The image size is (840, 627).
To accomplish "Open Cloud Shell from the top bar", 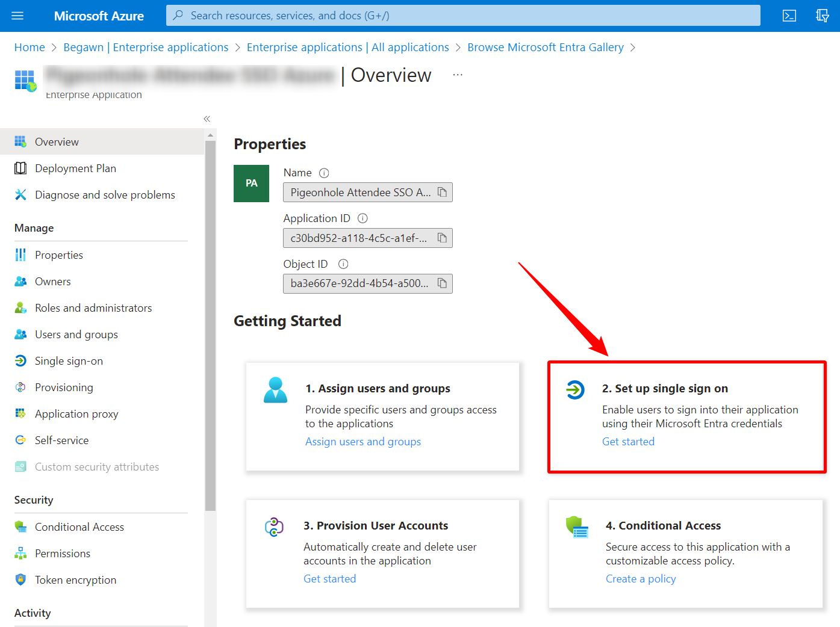I will (789, 16).
